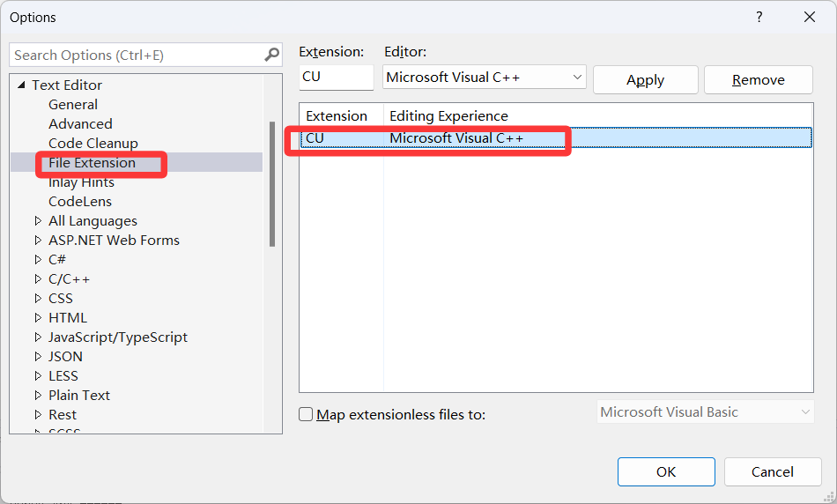The image size is (837, 504).
Task: Open the Help question mark button
Action: pos(759,17)
